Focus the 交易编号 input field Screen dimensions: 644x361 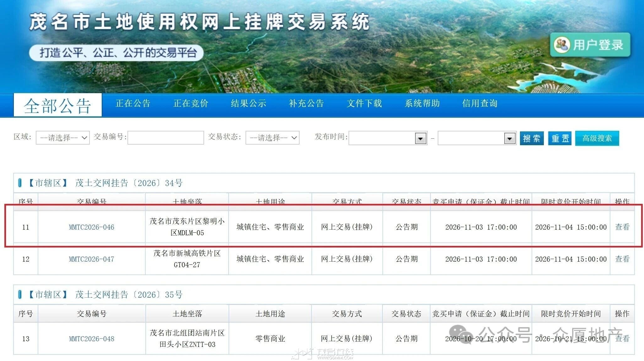coord(166,138)
